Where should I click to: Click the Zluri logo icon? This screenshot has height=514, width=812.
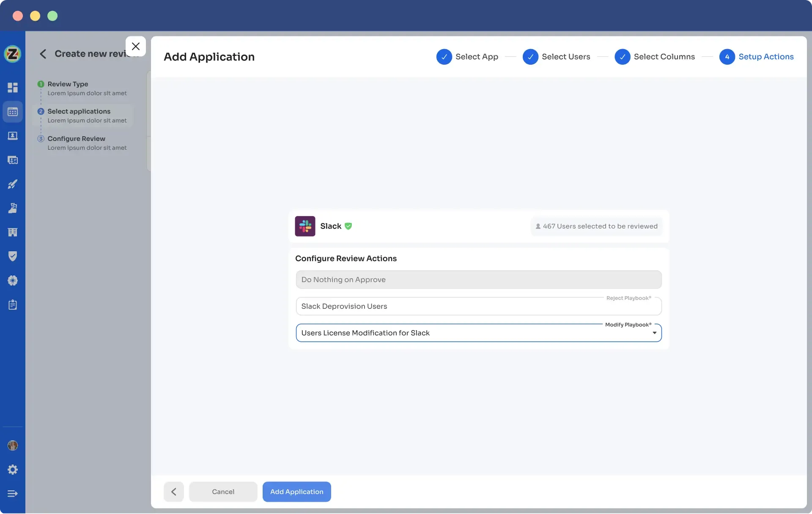tap(13, 54)
